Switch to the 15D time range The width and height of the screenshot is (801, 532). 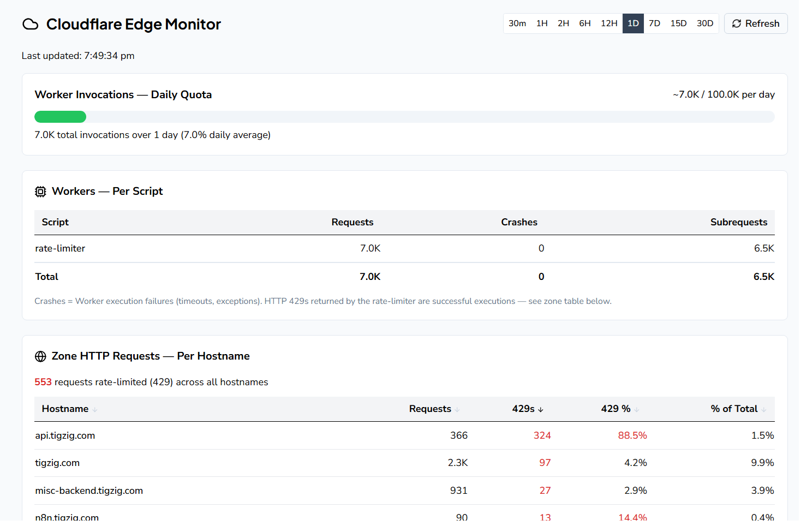coord(678,23)
